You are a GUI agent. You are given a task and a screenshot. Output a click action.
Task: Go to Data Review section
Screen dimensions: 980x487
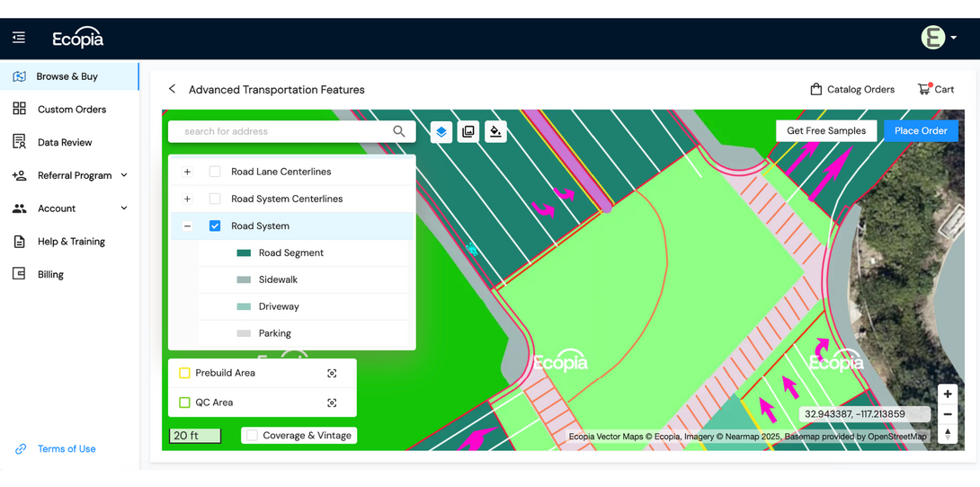[x=65, y=142]
